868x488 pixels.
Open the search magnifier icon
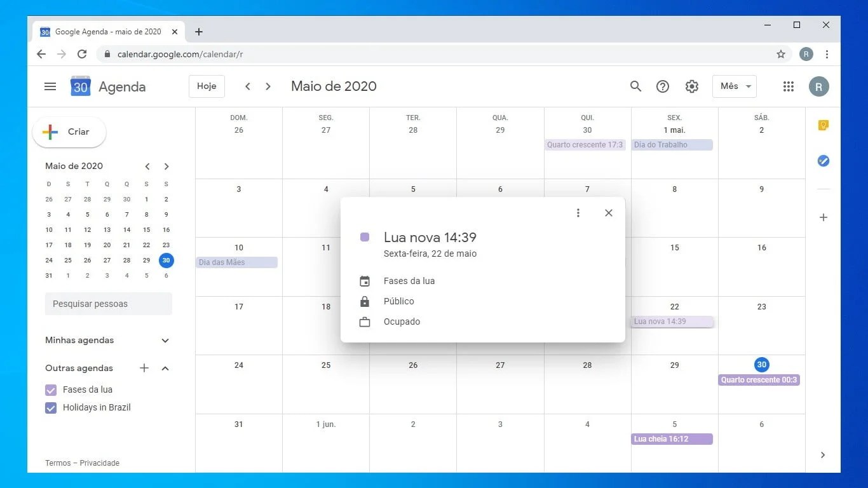point(635,86)
